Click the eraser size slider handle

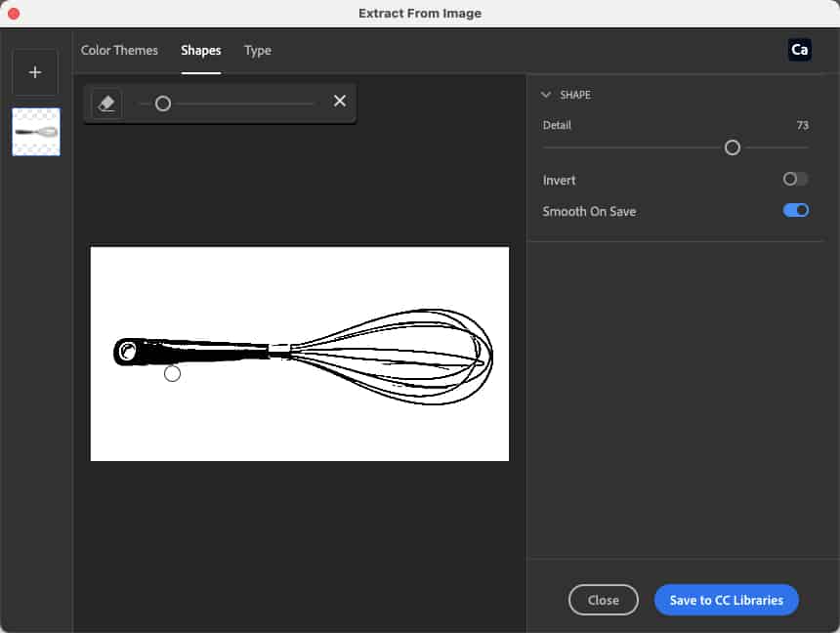coord(163,104)
